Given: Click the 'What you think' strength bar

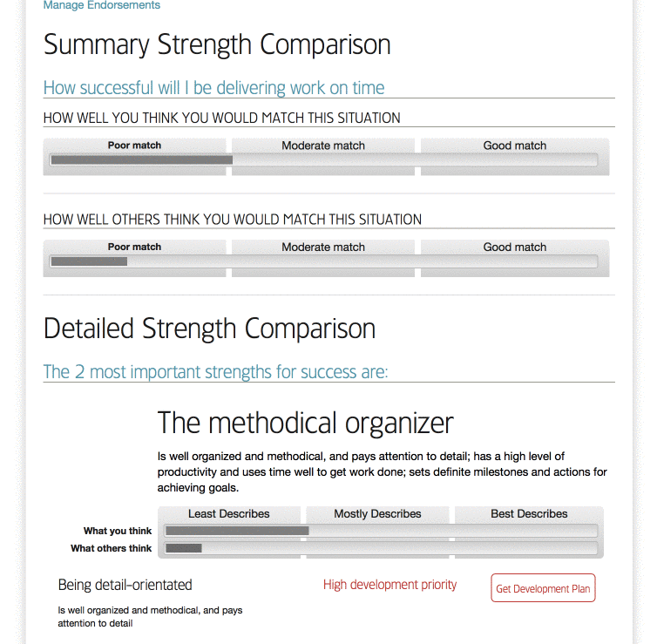Looking at the screenshot, I should [x=381, y=531].
